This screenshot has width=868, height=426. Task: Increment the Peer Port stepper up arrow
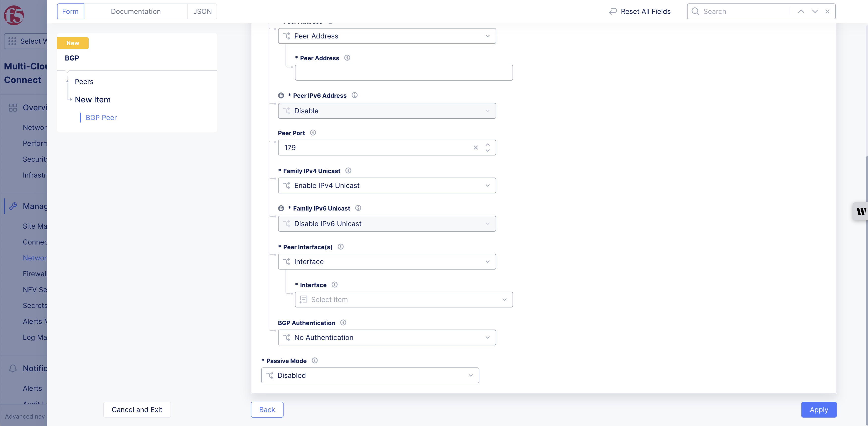[487, 145]
